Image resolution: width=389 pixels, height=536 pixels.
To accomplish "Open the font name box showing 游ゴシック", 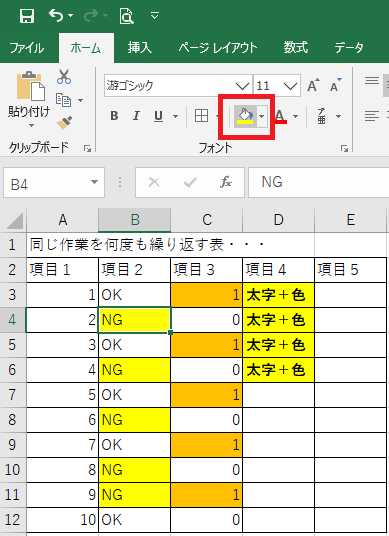I will [178, 85].
